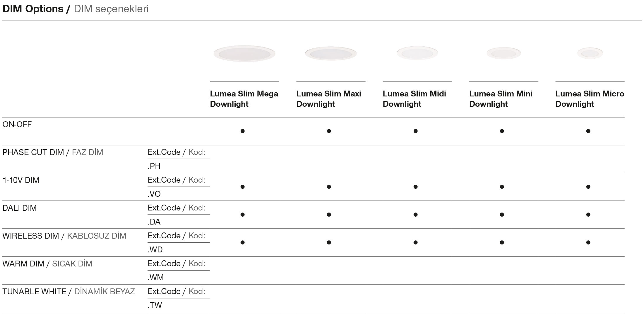
Task: Select the Lumea Slim Mini downlight image
Action: coord(503,53)
